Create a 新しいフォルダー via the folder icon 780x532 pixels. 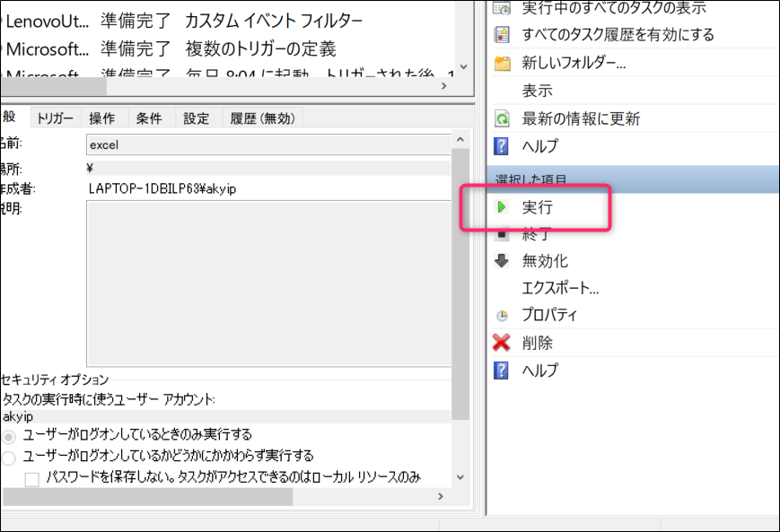(x=502, y=64)
